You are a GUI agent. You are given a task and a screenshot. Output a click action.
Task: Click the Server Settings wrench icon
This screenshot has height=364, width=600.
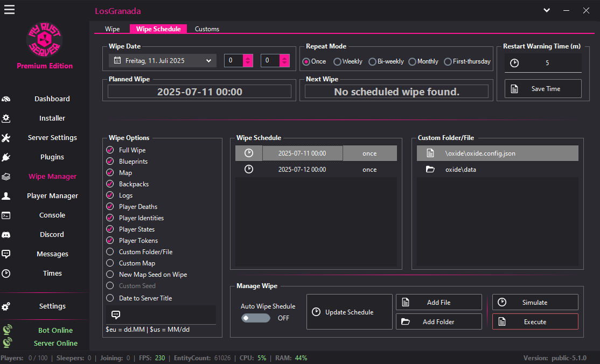coord(6,138)
